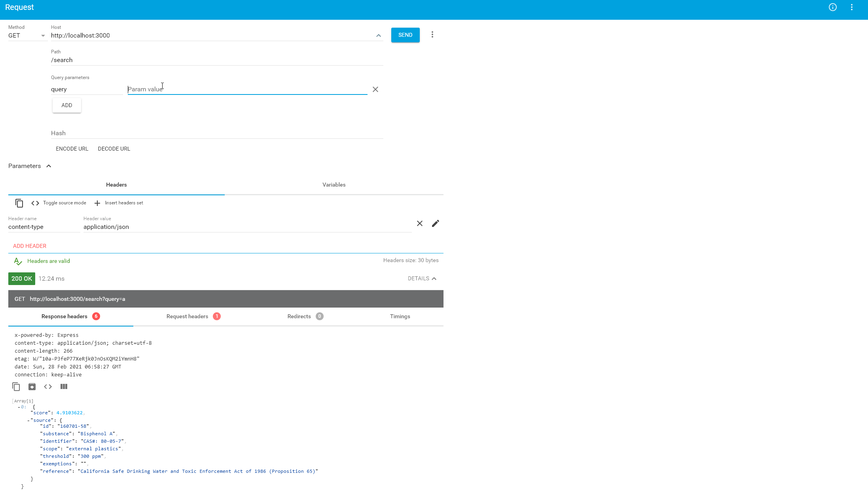Collapse the Parameters section
The width and height of the screenshot is (868, 491).
(49, 166)
